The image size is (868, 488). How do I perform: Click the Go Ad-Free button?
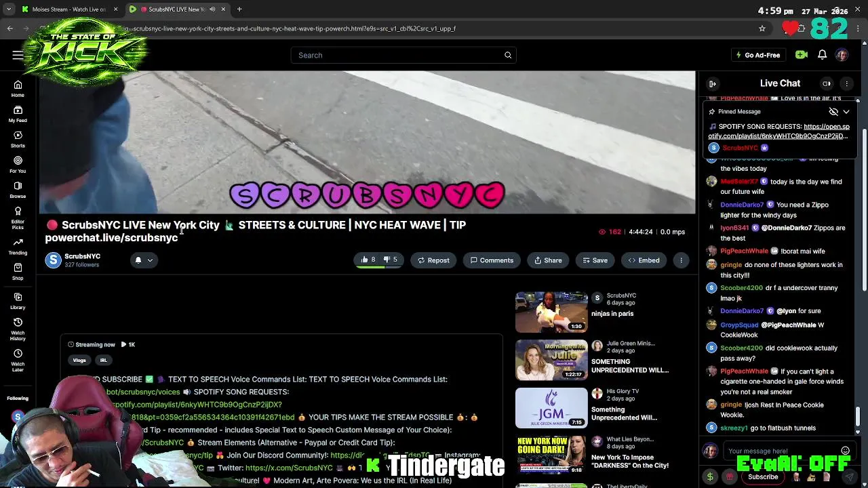coord(757,55)
